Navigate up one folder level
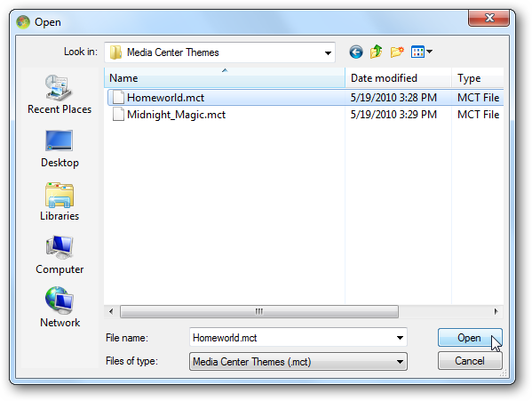The image size is (532, 401). tap(376, 52)
